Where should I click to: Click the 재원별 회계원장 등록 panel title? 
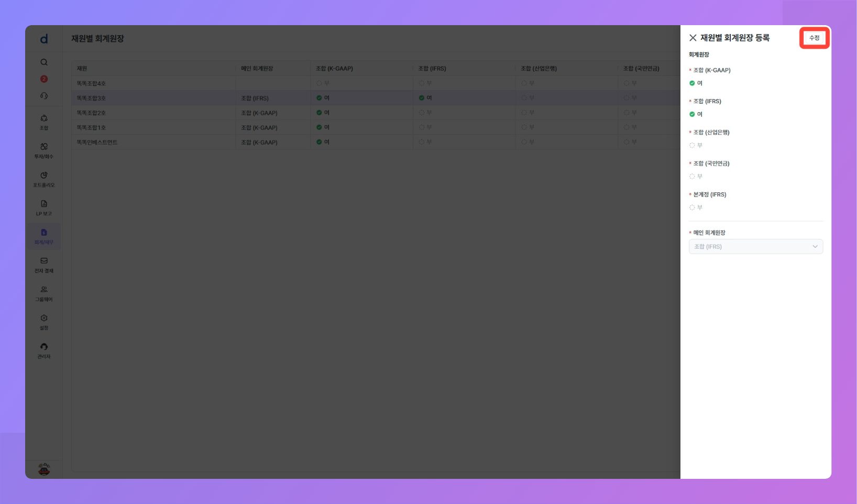click(x=735, y=38)
